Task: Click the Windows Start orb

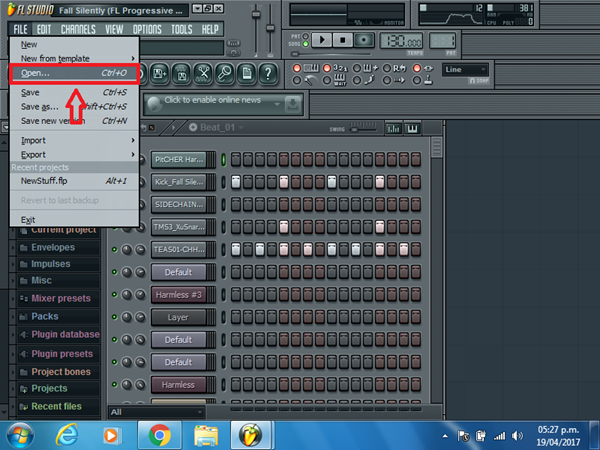Action: (x=20, y=435)
